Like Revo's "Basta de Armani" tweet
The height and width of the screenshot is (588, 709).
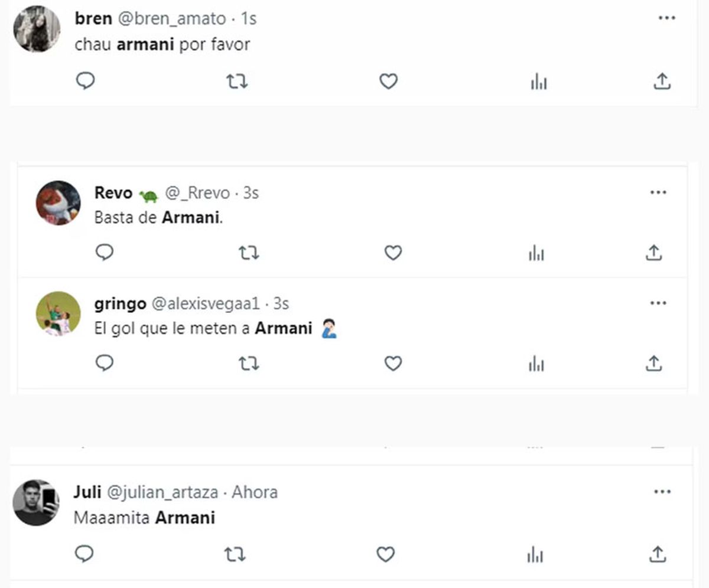point(393,253)
